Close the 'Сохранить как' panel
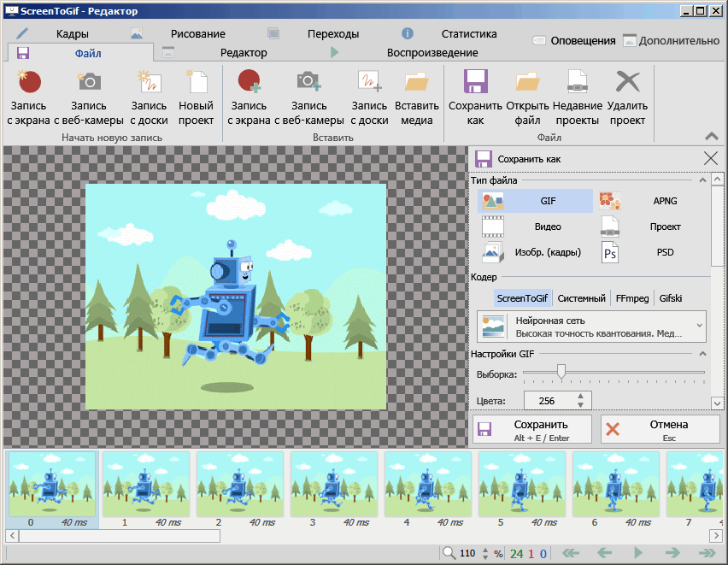 click(711, 158)
